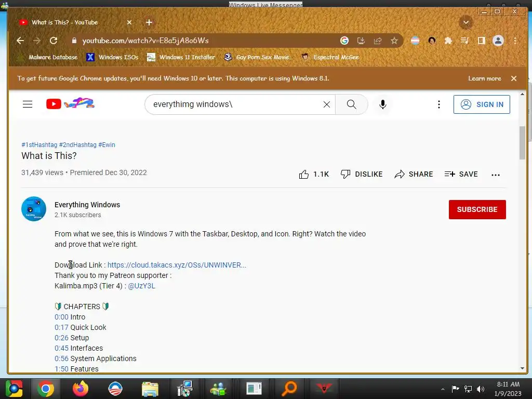Open Everything Windows channel avatar

(34, 209)
